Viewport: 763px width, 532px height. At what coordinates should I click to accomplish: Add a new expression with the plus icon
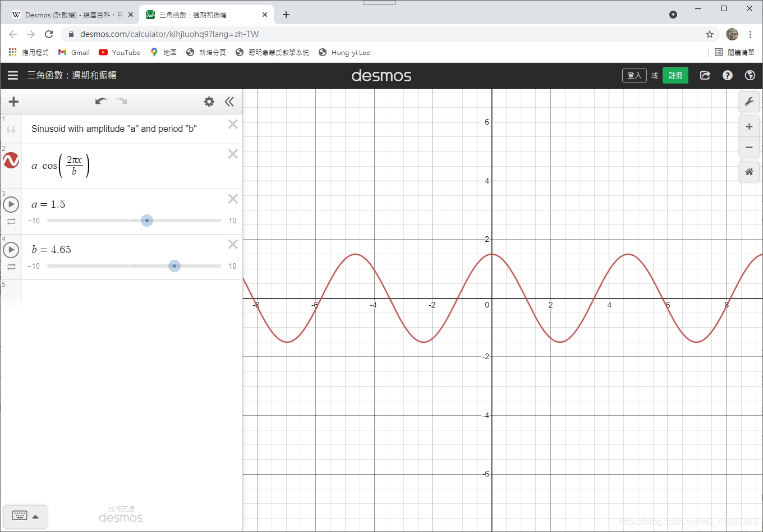[13, 102]
